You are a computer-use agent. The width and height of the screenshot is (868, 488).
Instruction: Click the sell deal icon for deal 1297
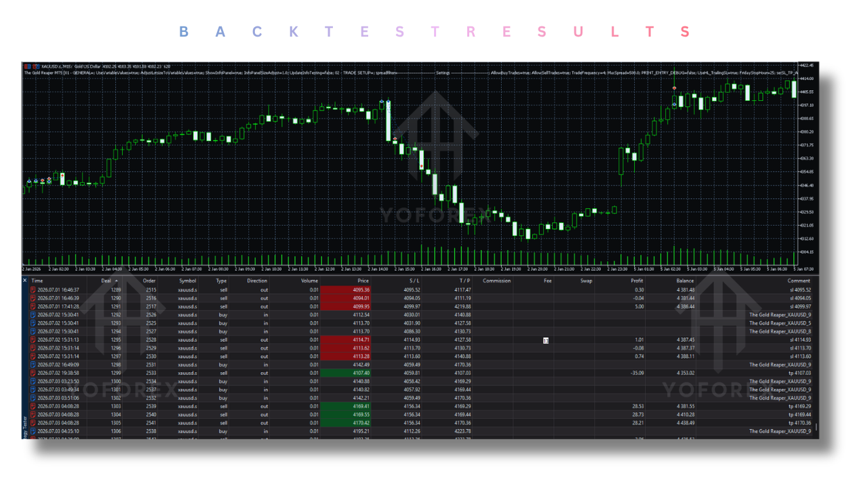tap(33, 356)
